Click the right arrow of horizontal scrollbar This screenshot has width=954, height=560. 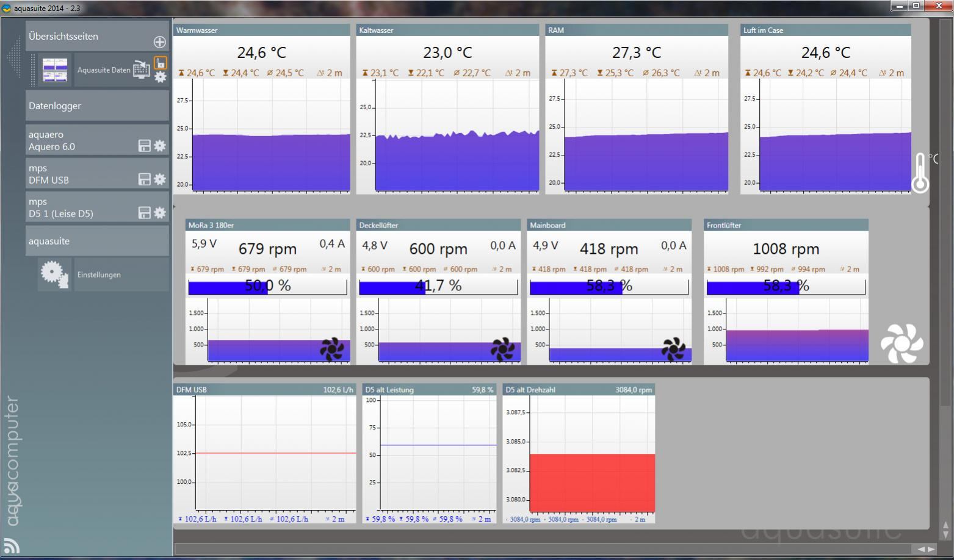(931, 549)
